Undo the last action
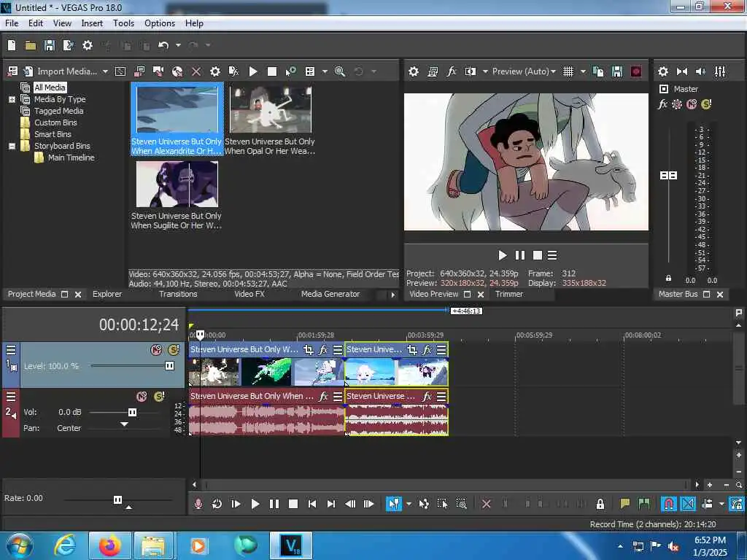 [163, 45]
